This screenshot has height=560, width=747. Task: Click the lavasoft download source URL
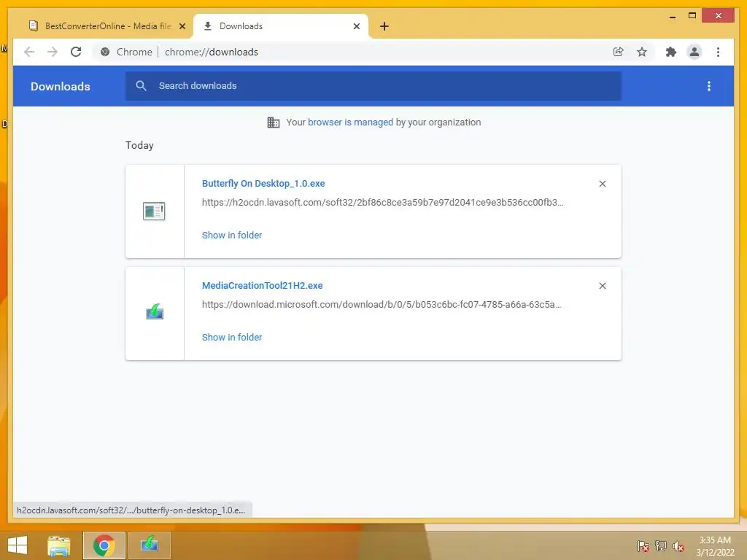382,203
